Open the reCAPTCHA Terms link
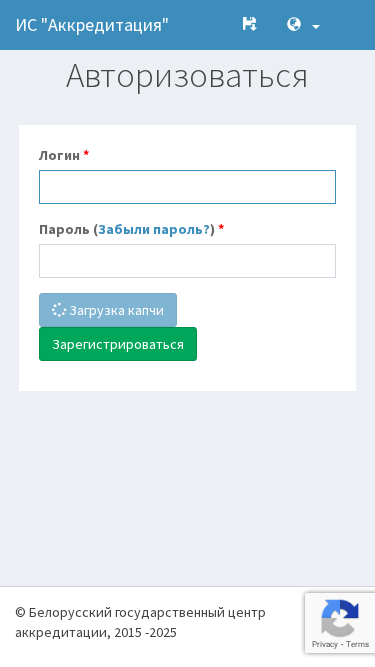Viewport: 375px width, 667px height. (358, 644)
